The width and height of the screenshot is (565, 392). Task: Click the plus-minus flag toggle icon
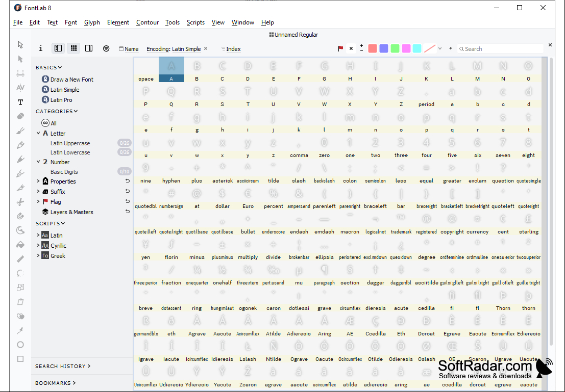tap(361, 48)
